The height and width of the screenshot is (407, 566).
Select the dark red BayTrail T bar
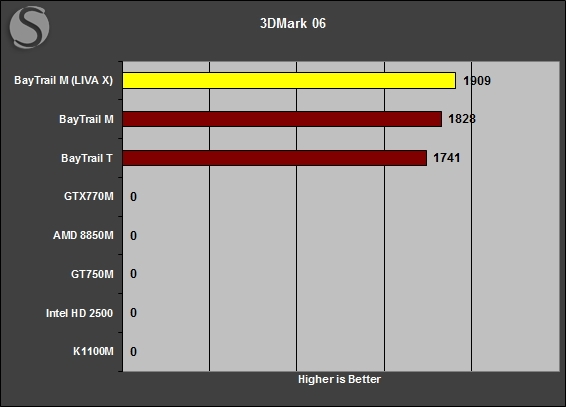click(x=275, y=158)
